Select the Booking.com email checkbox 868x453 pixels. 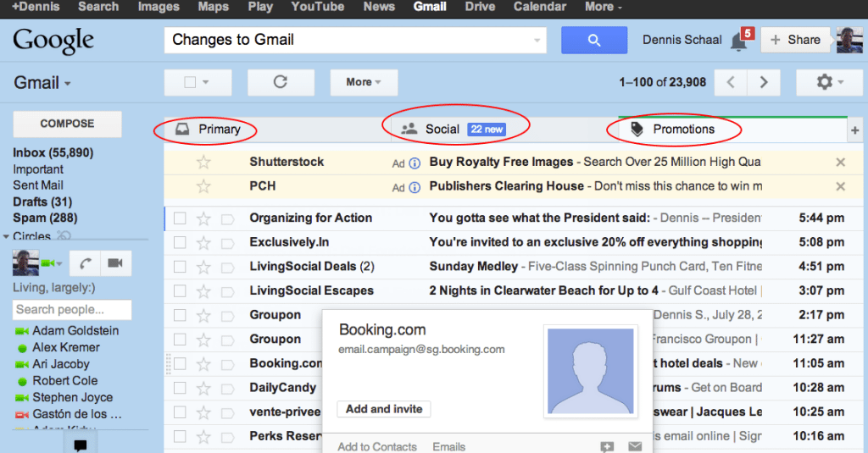pyautogui.click(x=180, y=364)
